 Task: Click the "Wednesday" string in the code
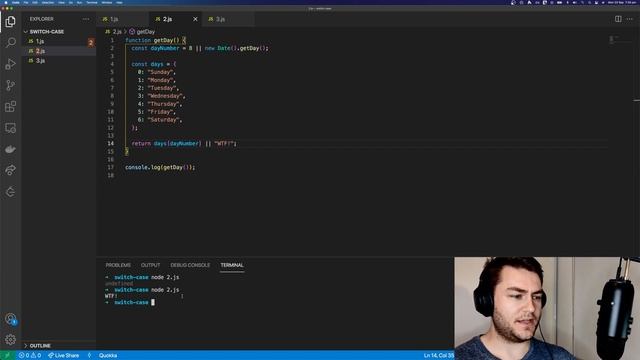pos(164,96)
